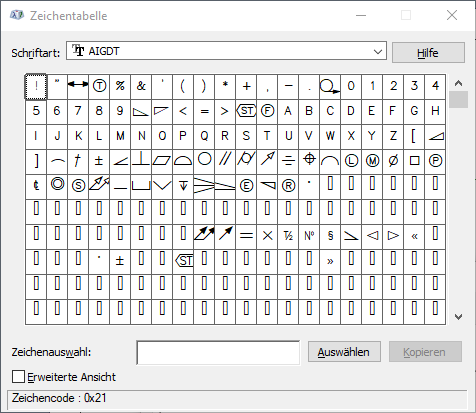476x413 pixels.
Task: Choose the diameter Ø symbol
Action: coord(393,161)
